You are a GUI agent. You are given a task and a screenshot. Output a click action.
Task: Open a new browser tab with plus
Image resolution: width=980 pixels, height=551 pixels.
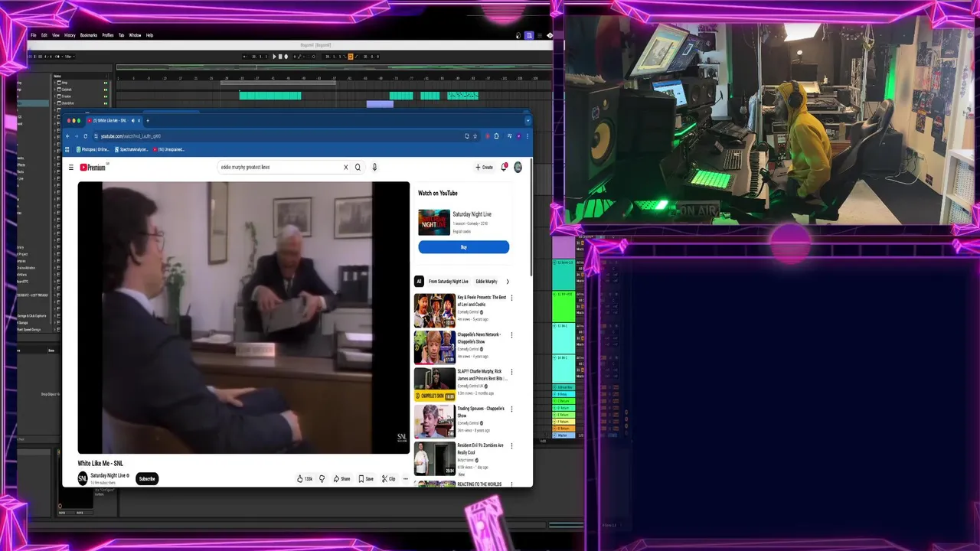click(x=148, y=120)
